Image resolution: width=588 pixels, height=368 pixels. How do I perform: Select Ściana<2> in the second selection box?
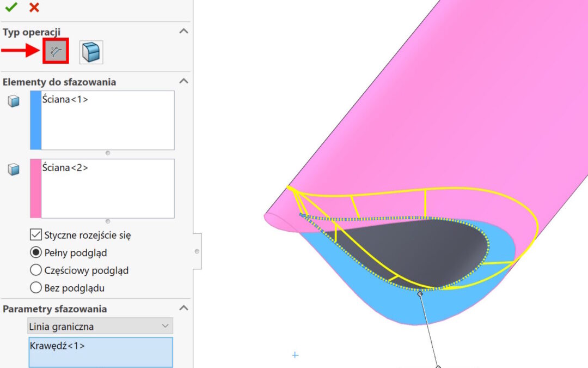pos(65,168)
